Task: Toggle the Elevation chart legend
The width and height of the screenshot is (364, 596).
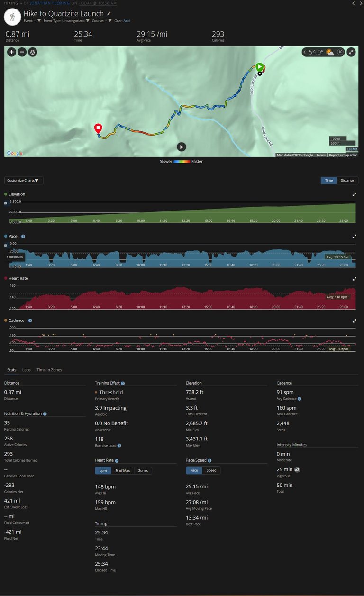Action: [x=15, y=194]
